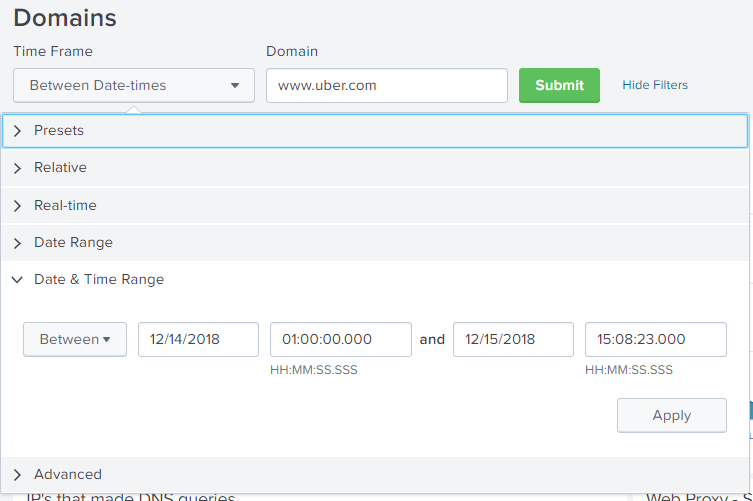Open the Between range type dropdown
753x501 pixels.
75,340
